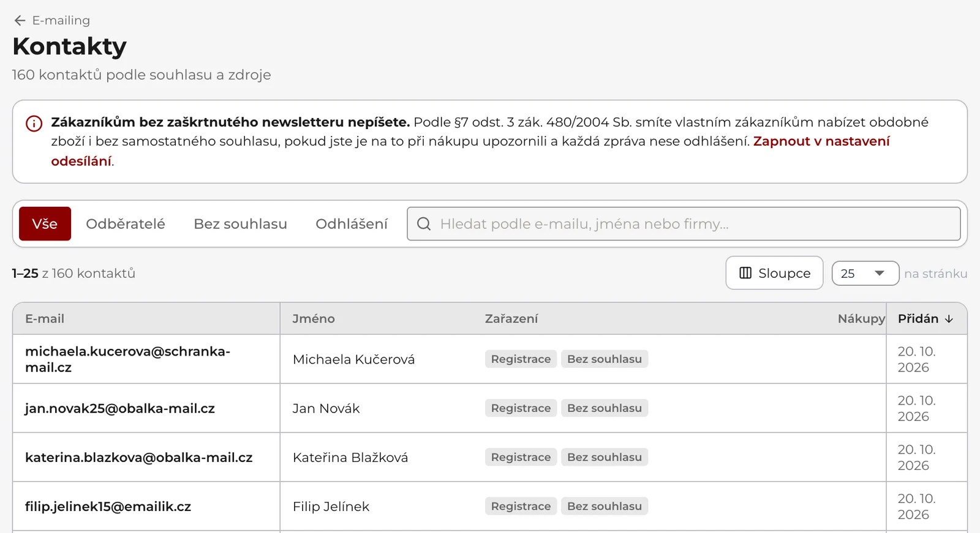Viewport: 980px width, 533px height.
Task: Click the magnifier search icon
Action: tap(424, 224)
